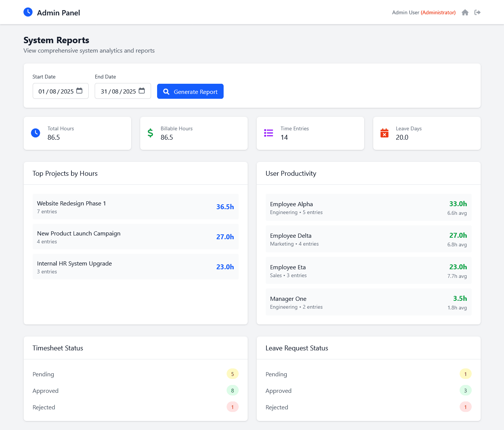Click the Timesheet Pending count badge
Screen dimensions: 504x430
pos(232,374)
